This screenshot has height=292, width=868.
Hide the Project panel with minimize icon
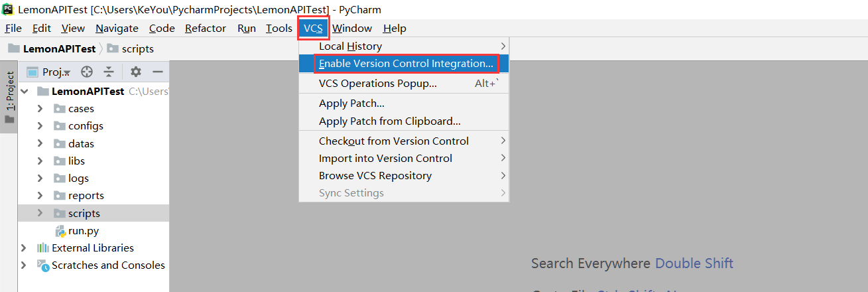click(x=158, y=72)
